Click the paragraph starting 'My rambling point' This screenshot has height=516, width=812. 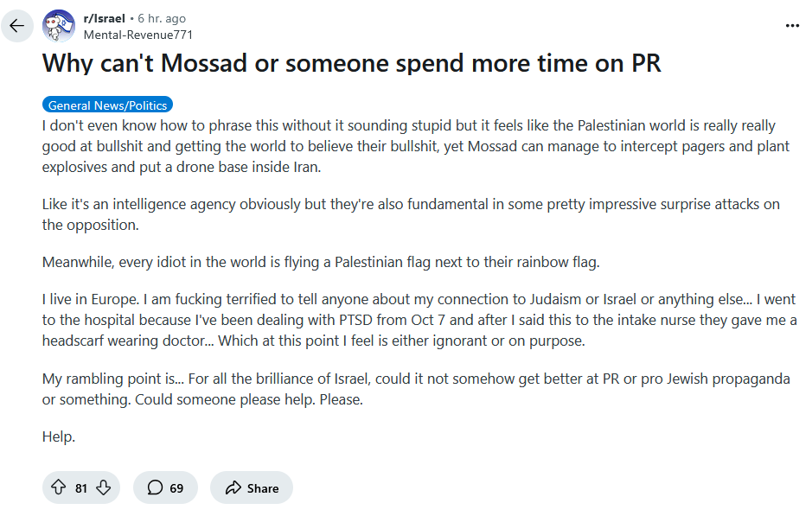(x=416, y=389)
